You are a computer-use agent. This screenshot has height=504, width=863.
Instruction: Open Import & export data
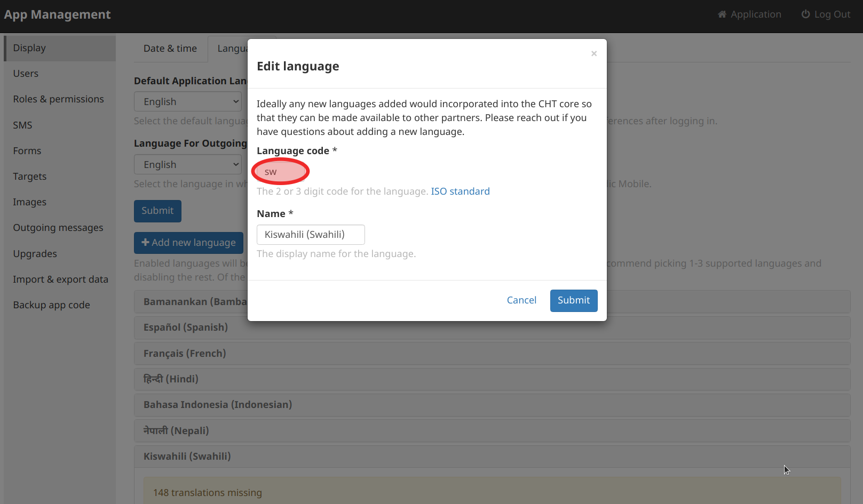[x=60, y=279]
